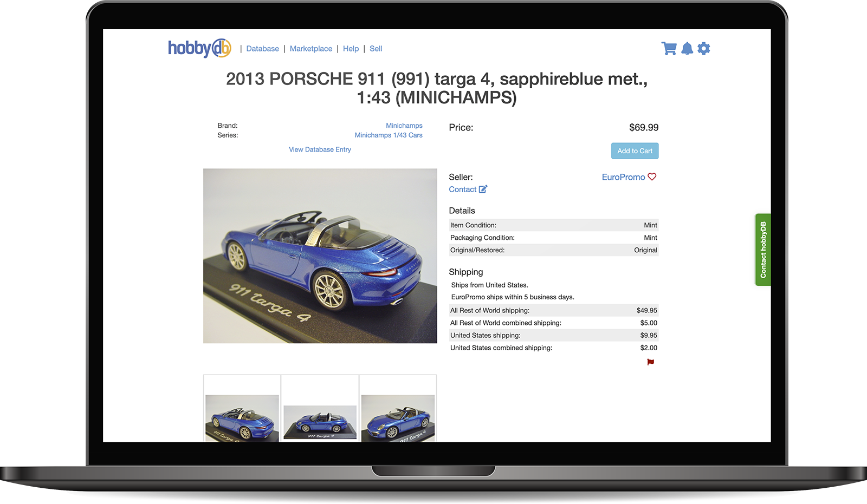Open the Database menu item
The image size is (867, 504).
coord(262,49)
